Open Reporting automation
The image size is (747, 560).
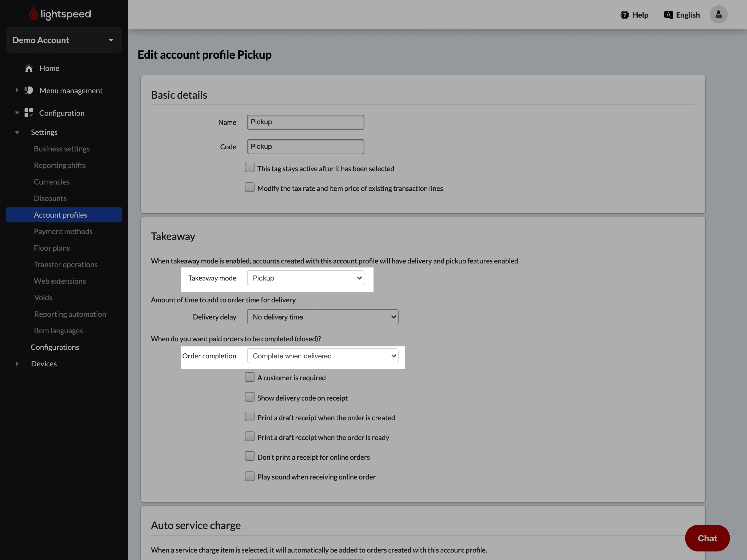click(70, 314)
